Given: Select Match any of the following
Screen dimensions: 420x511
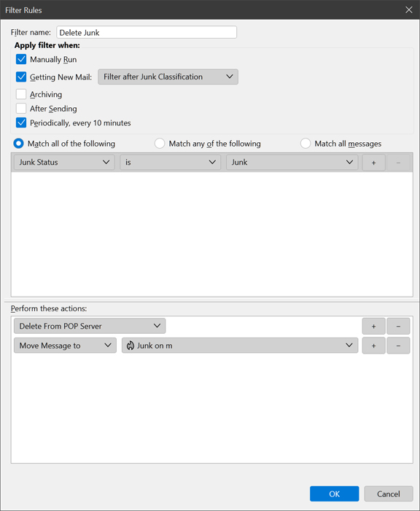Looking at the screenshot, I should click(160, 144).
